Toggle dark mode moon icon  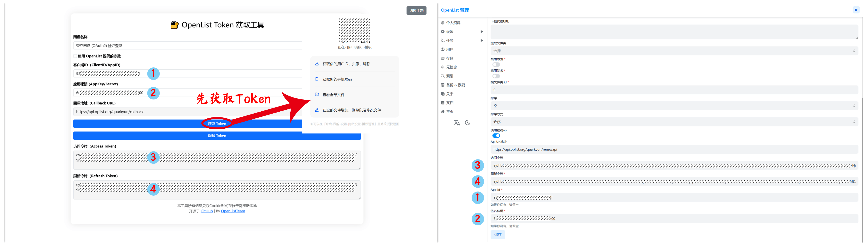[x=468, y=123]
